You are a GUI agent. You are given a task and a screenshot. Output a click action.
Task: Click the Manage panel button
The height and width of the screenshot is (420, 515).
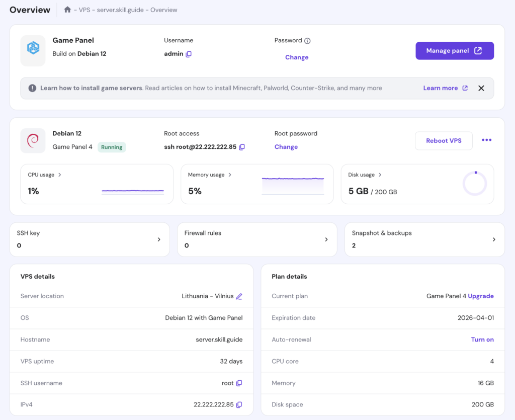click(454, 50)
